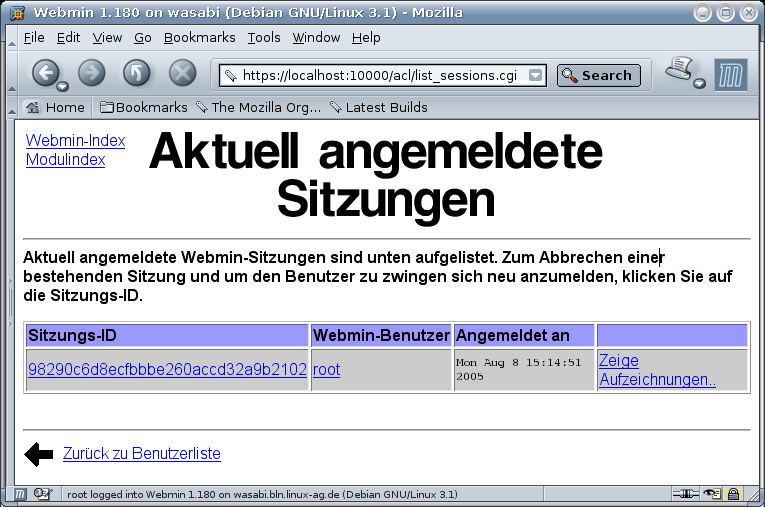Open the Print options dropdown arrow
Viewport: 765px width, 507px height.
click(700, 83)
